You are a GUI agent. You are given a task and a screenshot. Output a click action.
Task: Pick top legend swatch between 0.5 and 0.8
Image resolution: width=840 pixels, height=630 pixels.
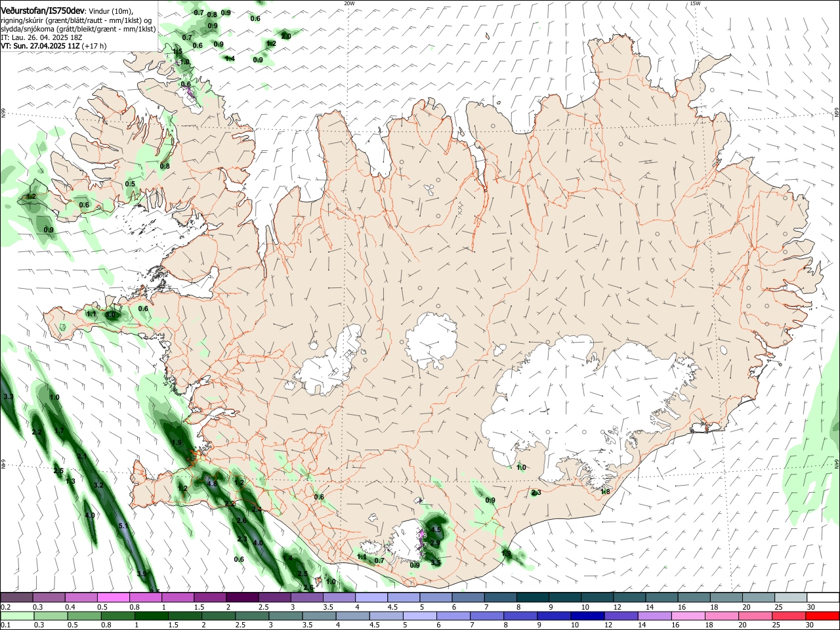click(x=114, y=597)
